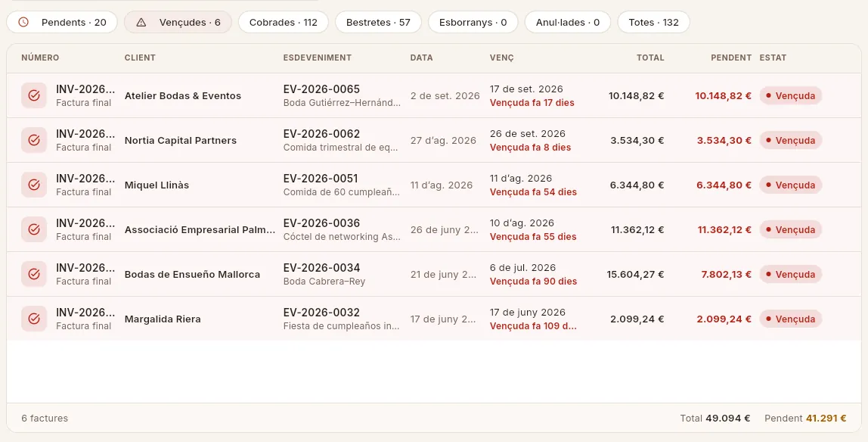Click invoice icon in Bodas de Ensueño Mallorca row
This screenshot has width=868, height=442.
coord(34,274)
